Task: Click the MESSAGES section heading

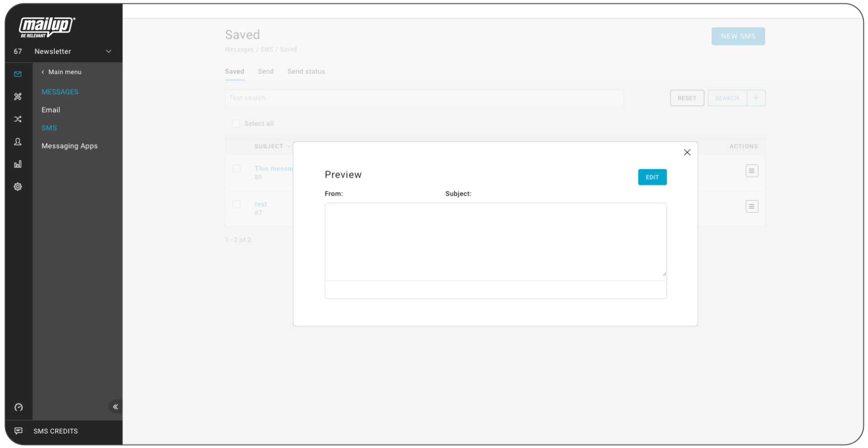Action: pos(60,92)
